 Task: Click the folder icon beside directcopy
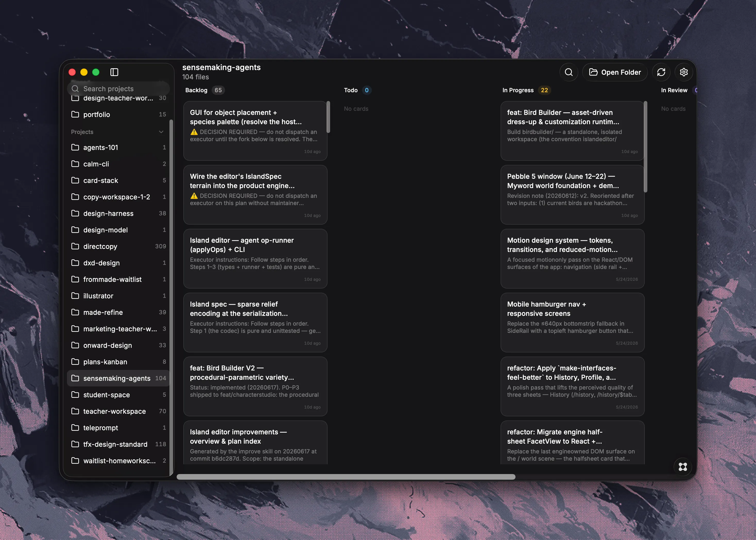pos(75,246)
